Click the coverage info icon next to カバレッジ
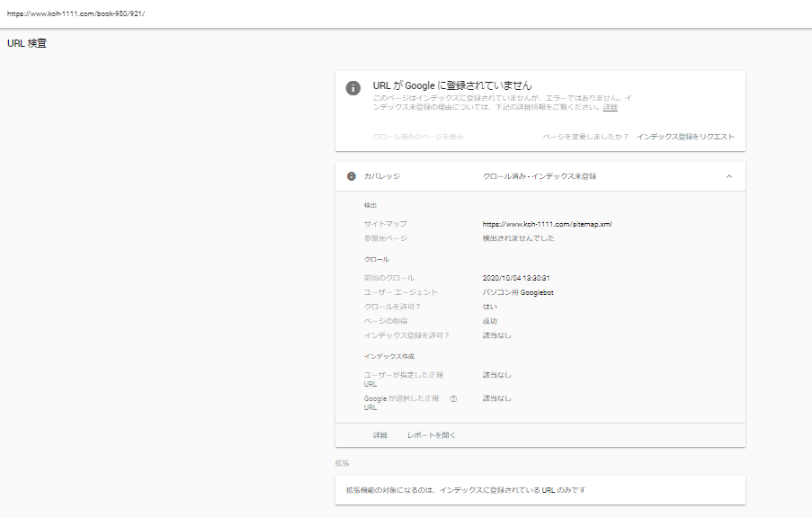812x518 pixels. pos(351,176)
